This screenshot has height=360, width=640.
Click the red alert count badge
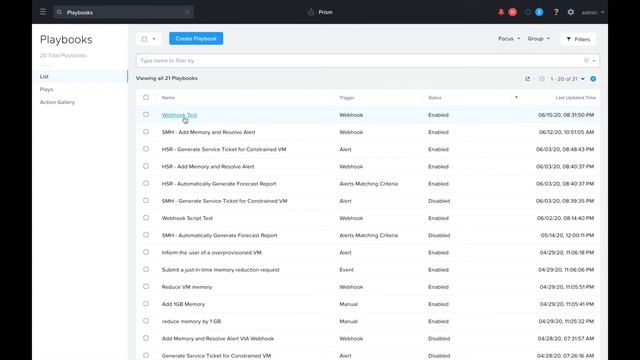pos(513,12)
